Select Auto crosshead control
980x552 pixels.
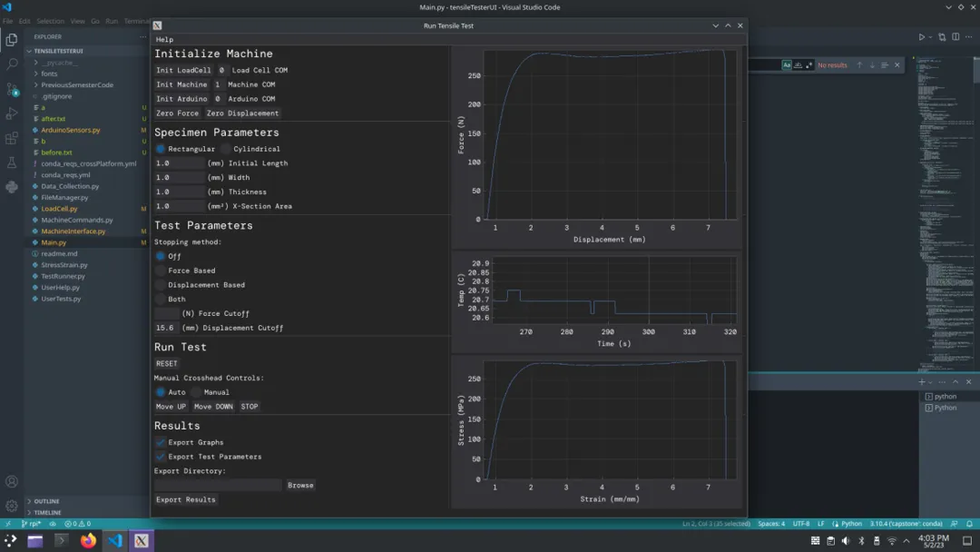point(161,392)
